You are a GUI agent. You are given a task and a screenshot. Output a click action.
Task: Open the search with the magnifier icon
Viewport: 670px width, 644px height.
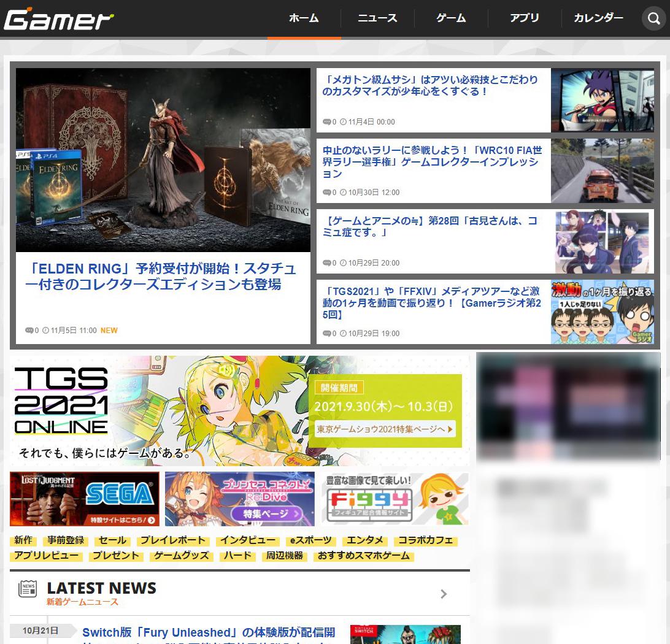coord(653,18)
